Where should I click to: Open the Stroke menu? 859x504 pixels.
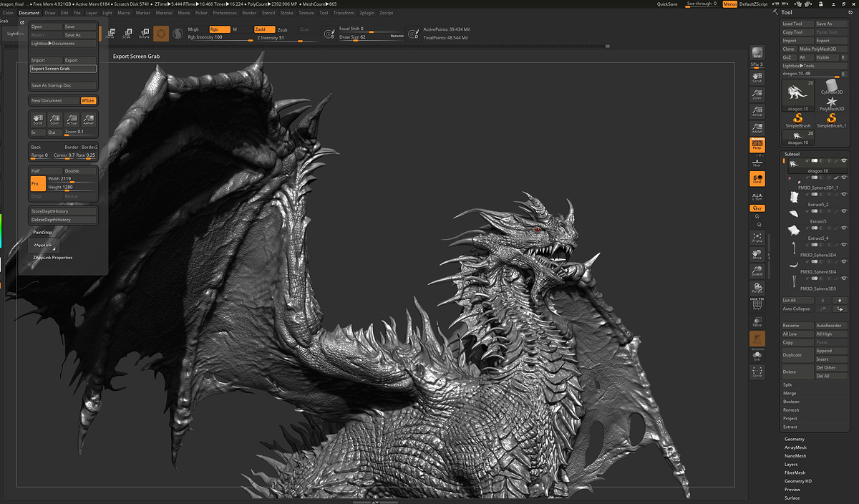pos(286,13)
